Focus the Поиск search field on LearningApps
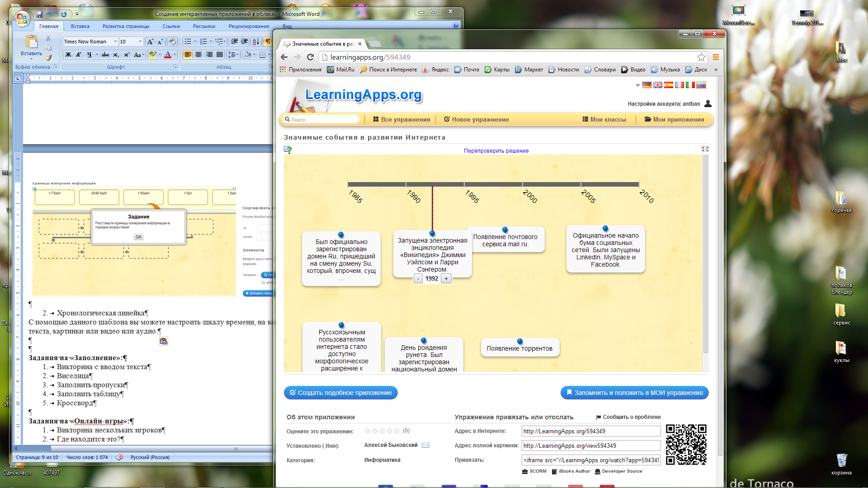Viewport: 868px width, 488px height. pos(321,119)
